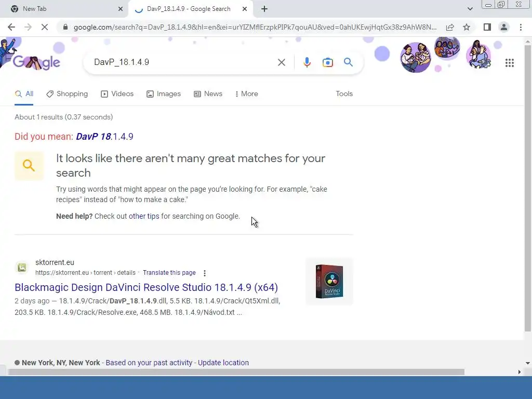
Task: Click the share page icon in address bar
Action: coord(450,27)
